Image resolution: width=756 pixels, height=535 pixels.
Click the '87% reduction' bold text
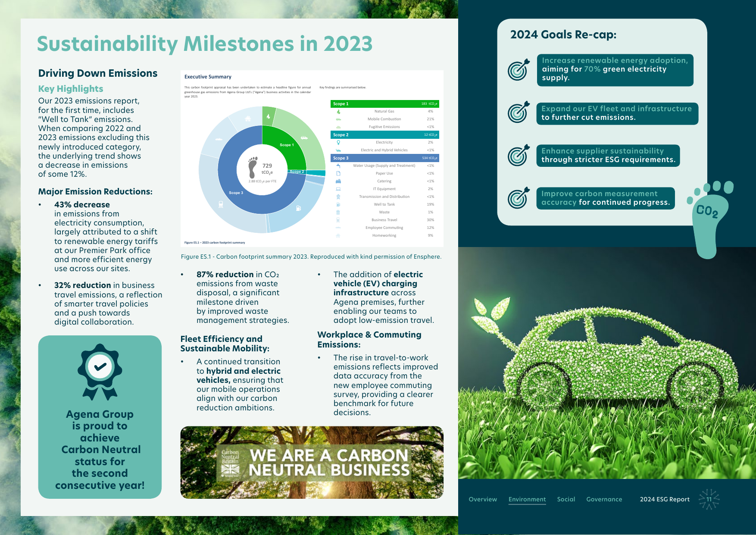225,274
